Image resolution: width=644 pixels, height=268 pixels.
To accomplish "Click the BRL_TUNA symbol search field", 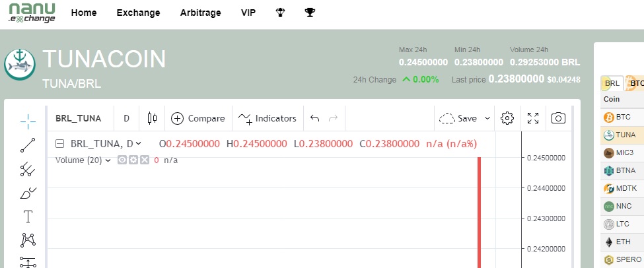I will [x=79, y=118].
